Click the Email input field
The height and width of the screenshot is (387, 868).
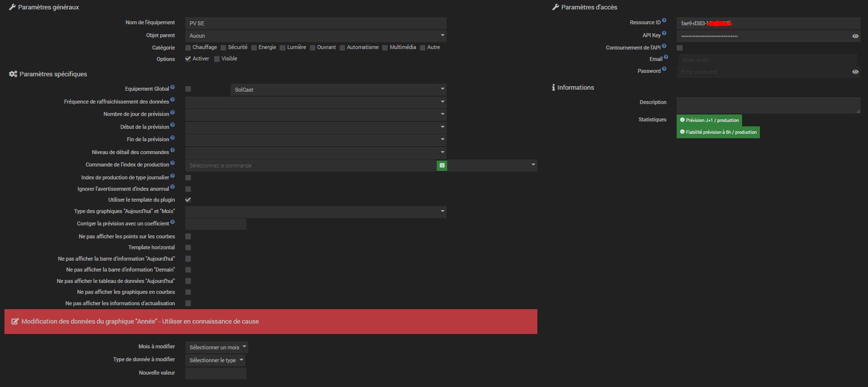click(x=768, y=60)
